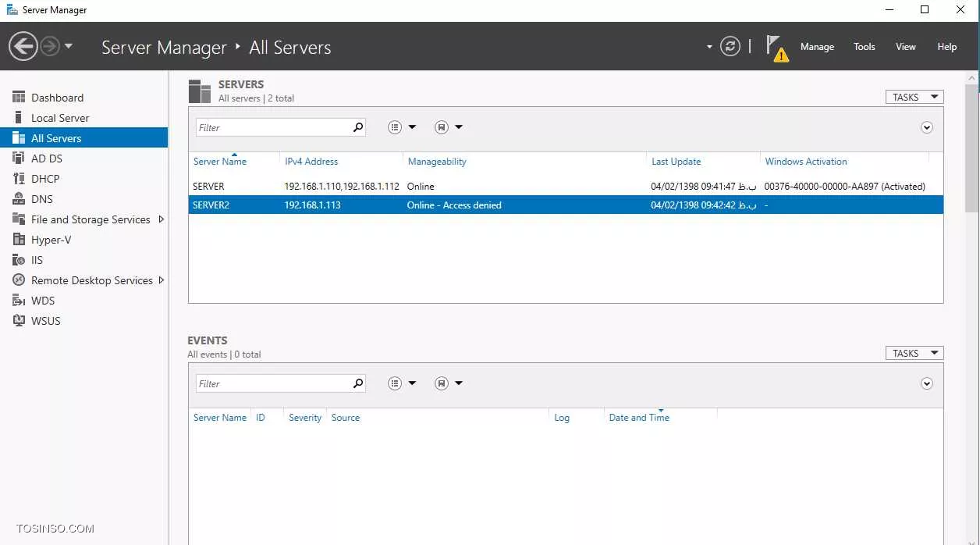Screen dimensions: 980x545
Task: Collapse Events section chevron
Action: coord(927,383)
